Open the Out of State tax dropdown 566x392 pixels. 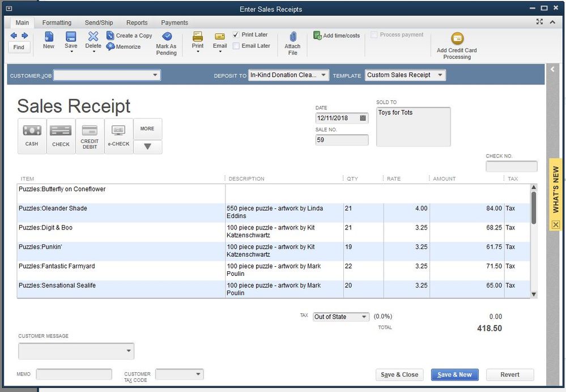363,317
